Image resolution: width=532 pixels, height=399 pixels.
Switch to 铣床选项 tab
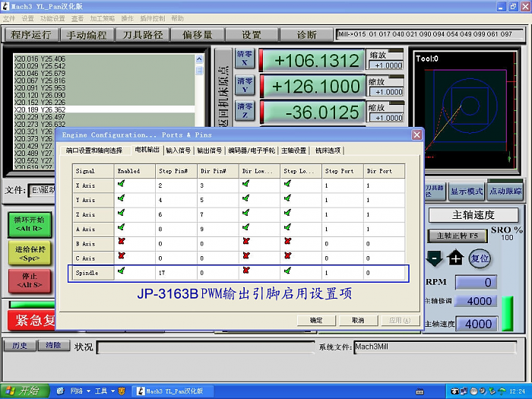pos(328,150)
